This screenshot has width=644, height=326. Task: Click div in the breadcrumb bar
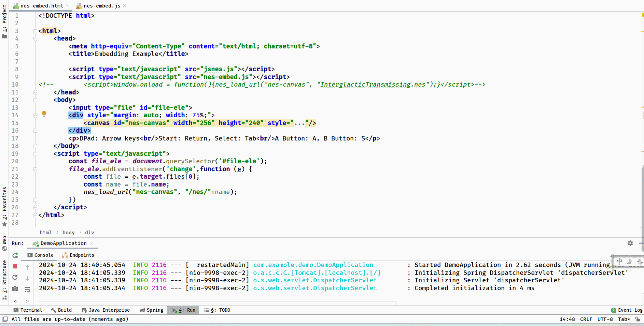click(x=89, y=233)
